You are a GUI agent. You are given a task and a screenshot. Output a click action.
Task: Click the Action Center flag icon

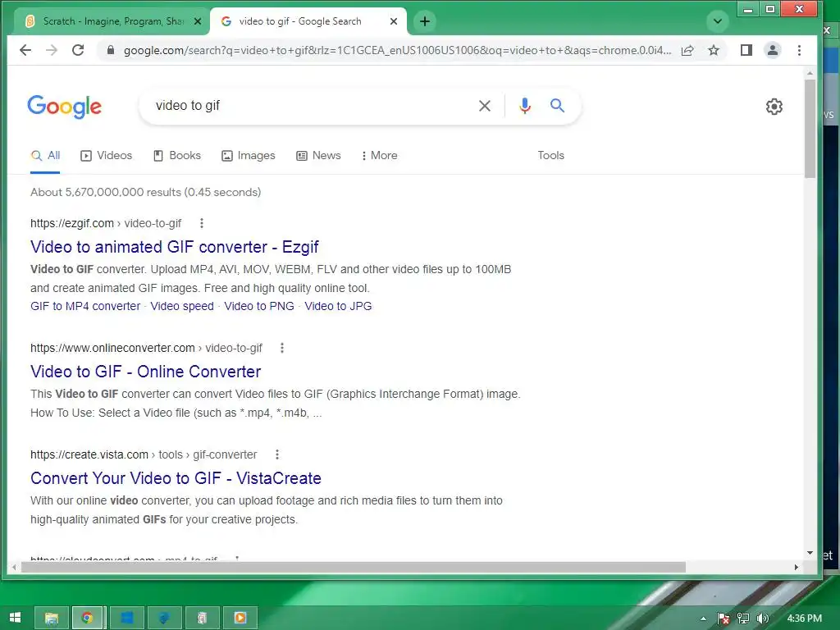click(724, 619)
